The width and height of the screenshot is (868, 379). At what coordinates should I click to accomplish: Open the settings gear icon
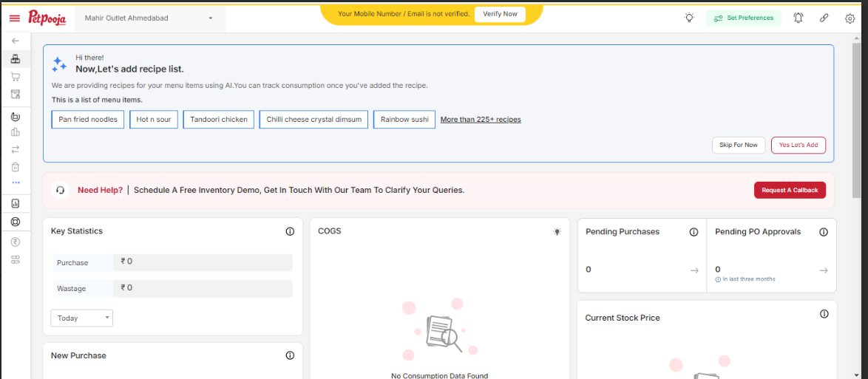pos(850,18)
